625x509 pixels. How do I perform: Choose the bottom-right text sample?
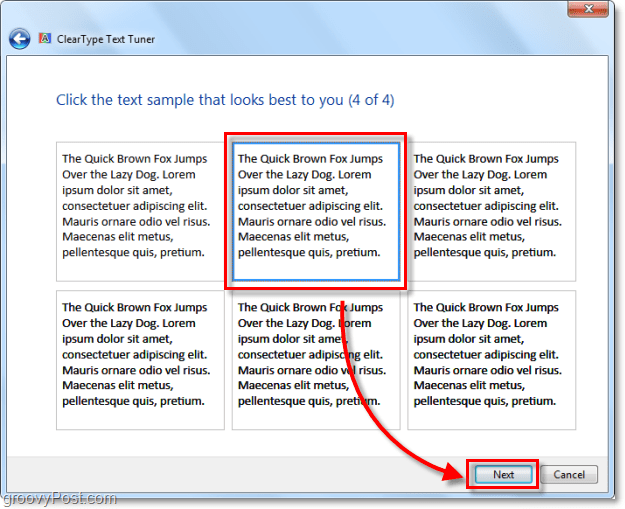coord(491,360)
